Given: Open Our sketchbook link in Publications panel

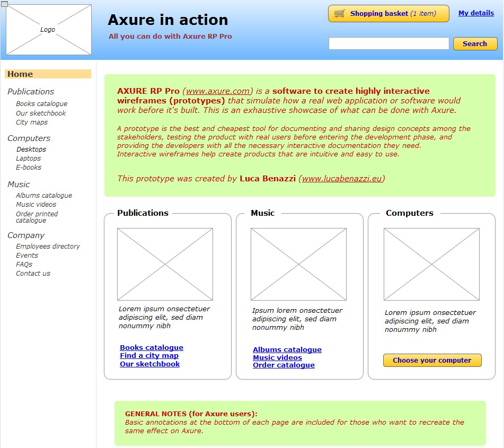Looking at the screenshot, I should pyautogui.click(x=150, y=364).
